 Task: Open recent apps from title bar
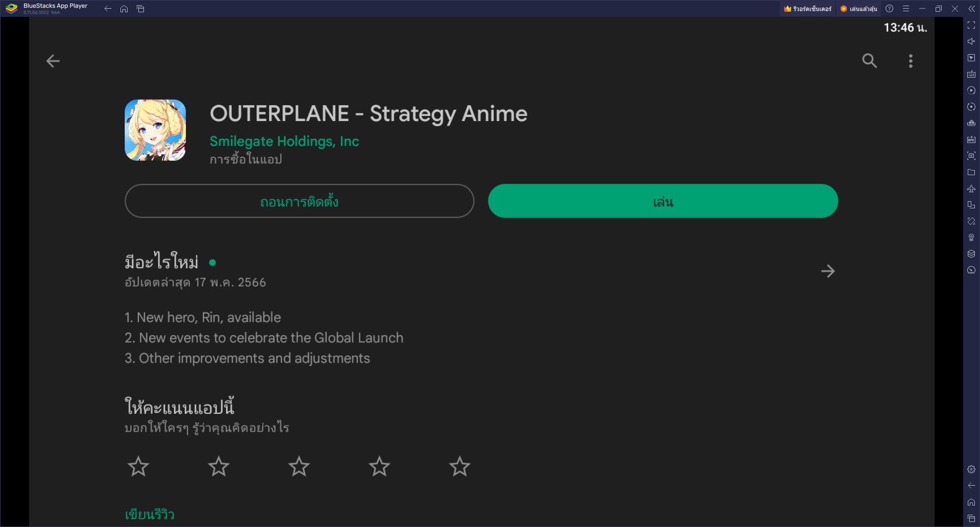140,9
